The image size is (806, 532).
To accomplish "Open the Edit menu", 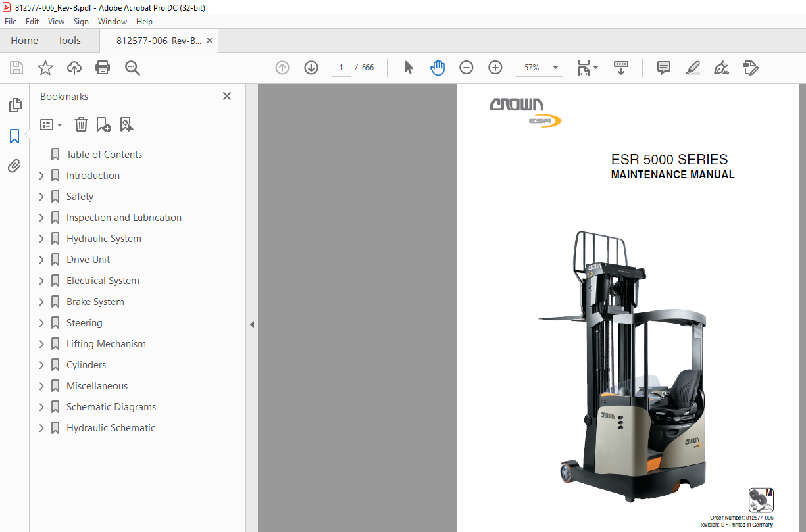I will [32, 22].
